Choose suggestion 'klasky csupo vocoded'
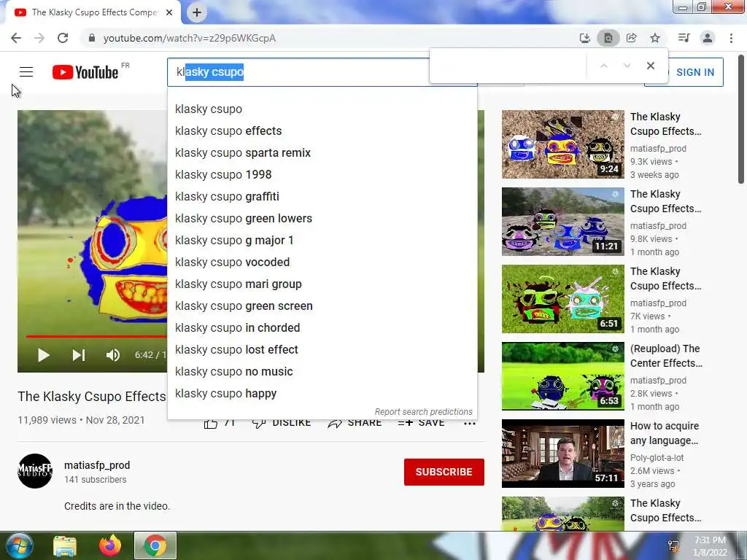The height and width of the screenshot is (560, 747). click(322, 262)
